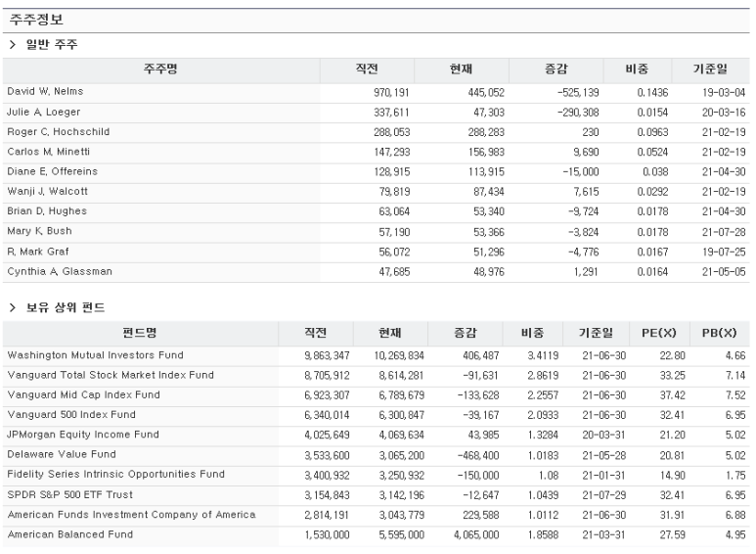Click the 직전 header in fund table
Image resolution: width=756 pixels, height=554 pixels.
coord(315,333)
